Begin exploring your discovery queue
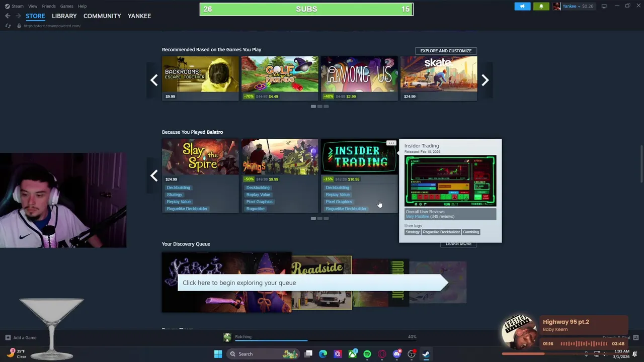 click(312, 283)
